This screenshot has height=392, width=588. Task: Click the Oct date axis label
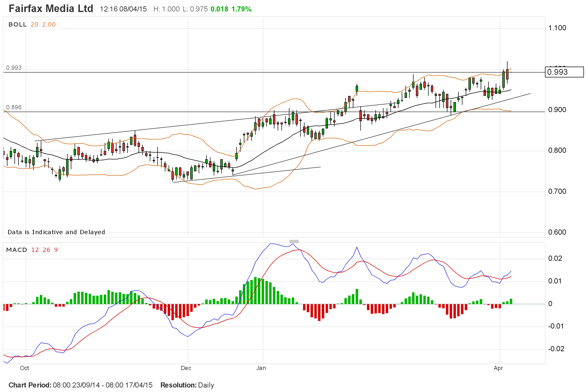point(24,368)
